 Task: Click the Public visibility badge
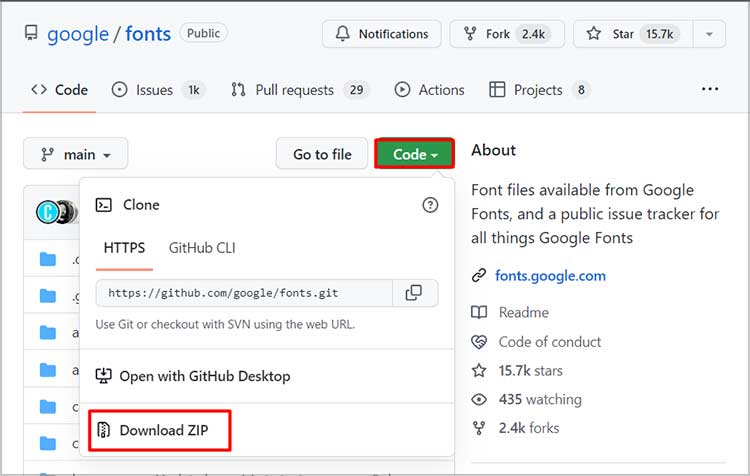point(203,33)
